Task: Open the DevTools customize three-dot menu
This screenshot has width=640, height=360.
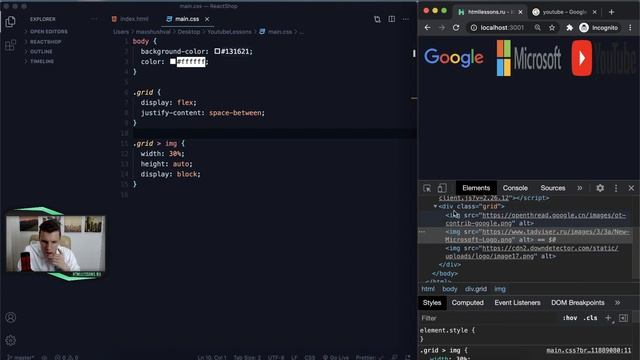Action: [x=616, y=188]
